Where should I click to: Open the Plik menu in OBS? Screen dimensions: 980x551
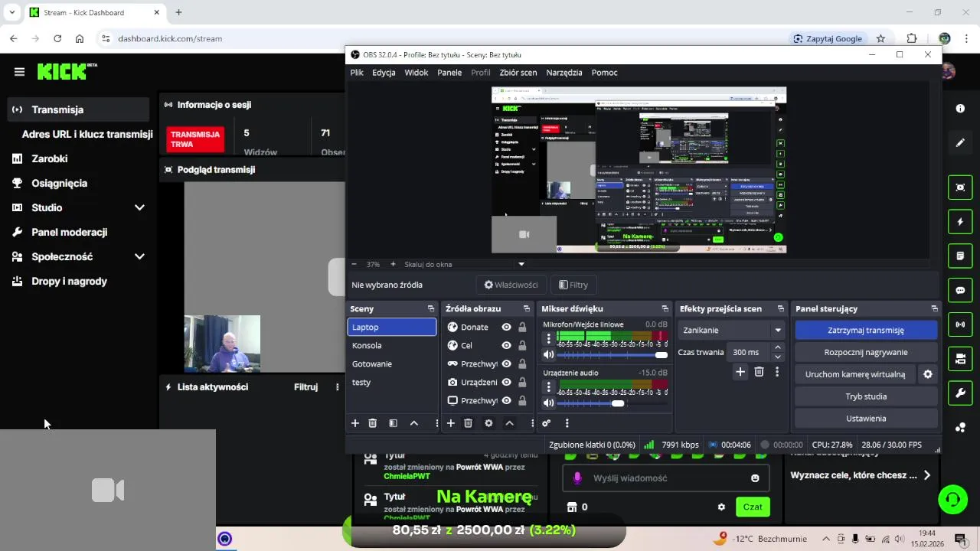357,73
